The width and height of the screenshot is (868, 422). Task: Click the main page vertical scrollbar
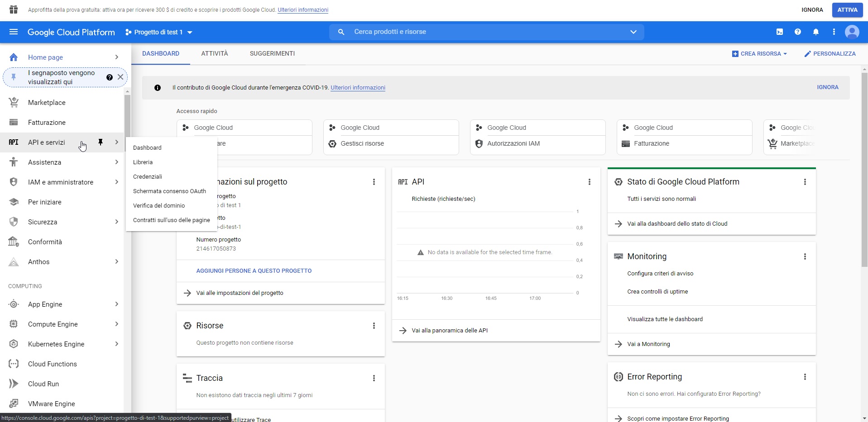coord(864,170)
